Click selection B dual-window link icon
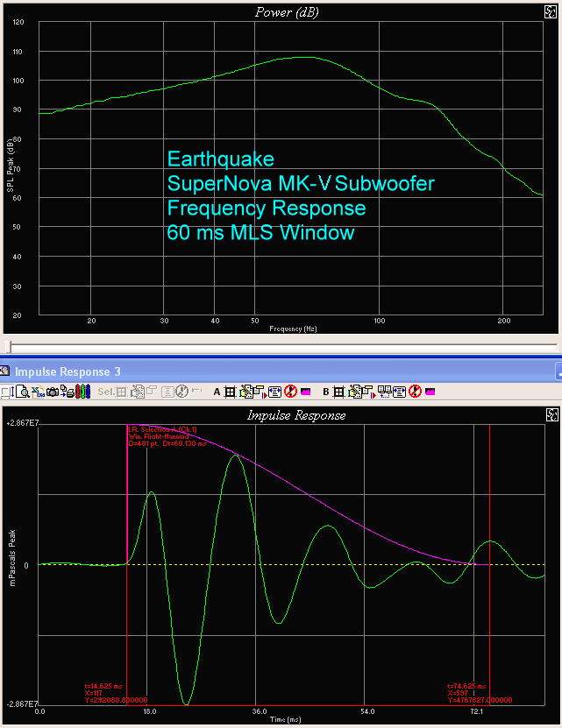The width and height of the screenshot is (562, 728). 384,392
